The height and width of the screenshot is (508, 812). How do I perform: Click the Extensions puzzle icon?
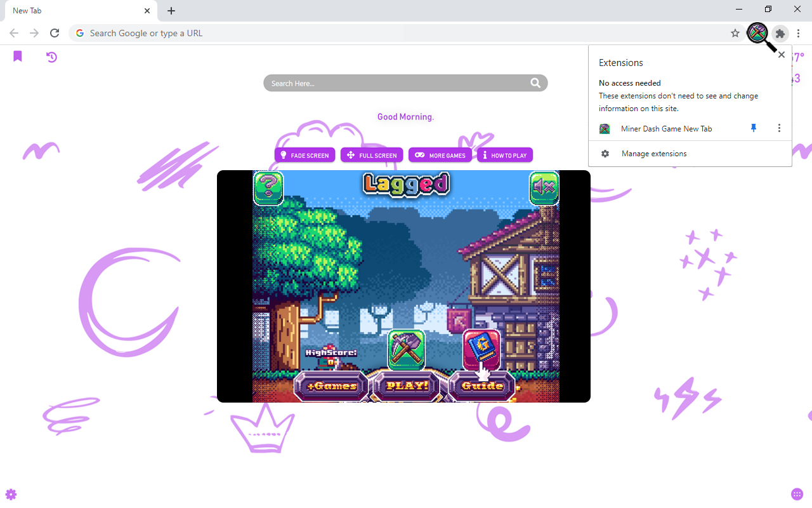tap(780, 33)
